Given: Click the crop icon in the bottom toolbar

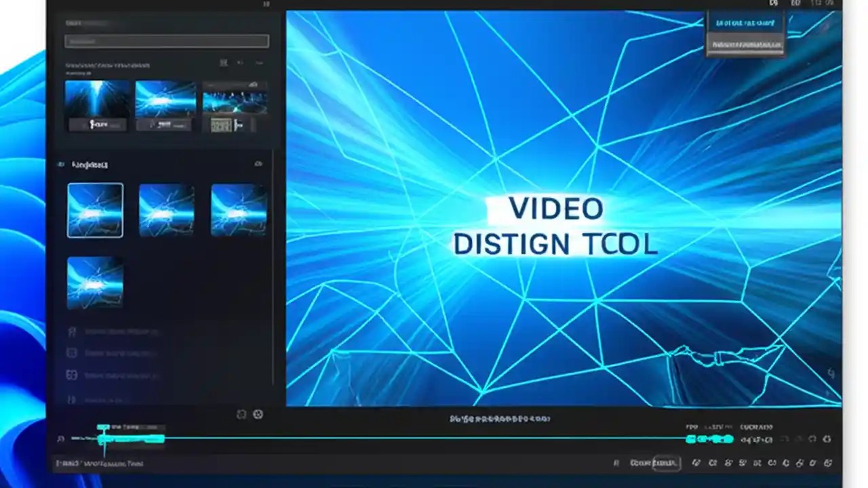Looking at the screenshot, I should click(713, 463).
